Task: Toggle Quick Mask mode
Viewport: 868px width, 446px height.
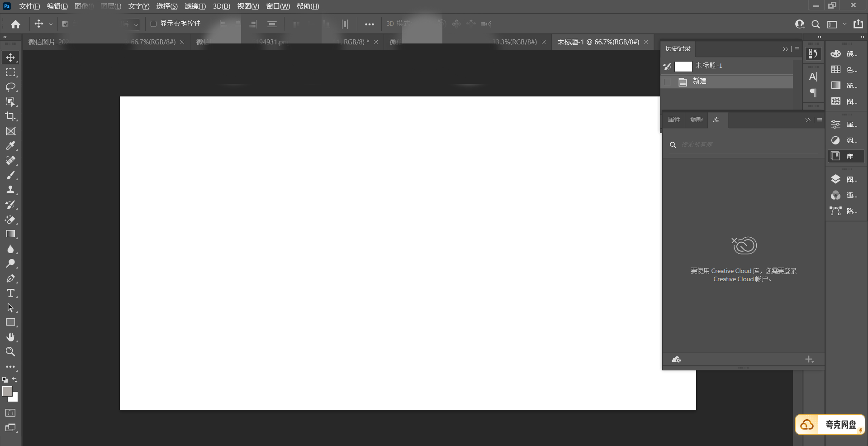Action: (10, 413)
